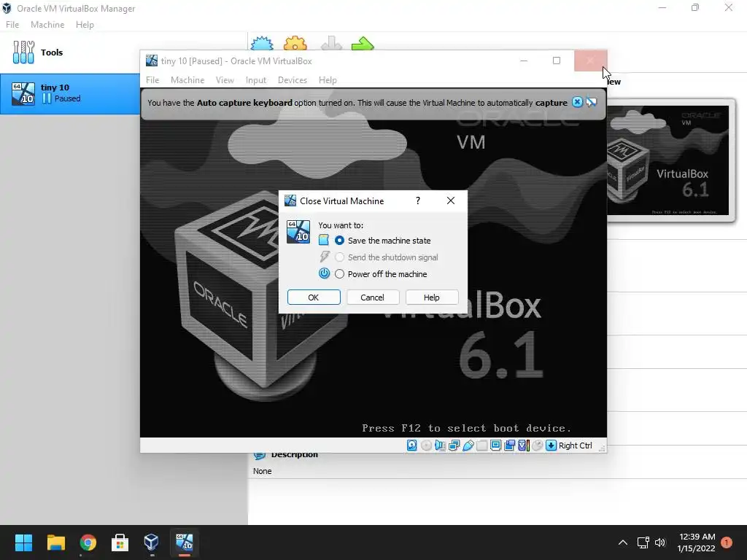Click Cancel in Close Virtual Machine dialog
Image resolution: width=747 pixels, height=560 pixels.
click(373, 297)
